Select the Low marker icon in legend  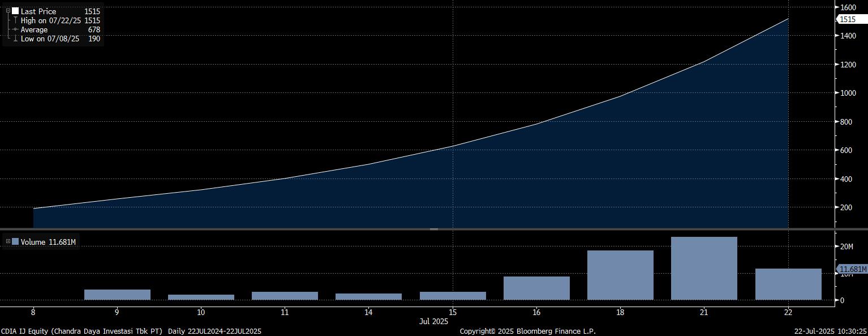(15, 39)
